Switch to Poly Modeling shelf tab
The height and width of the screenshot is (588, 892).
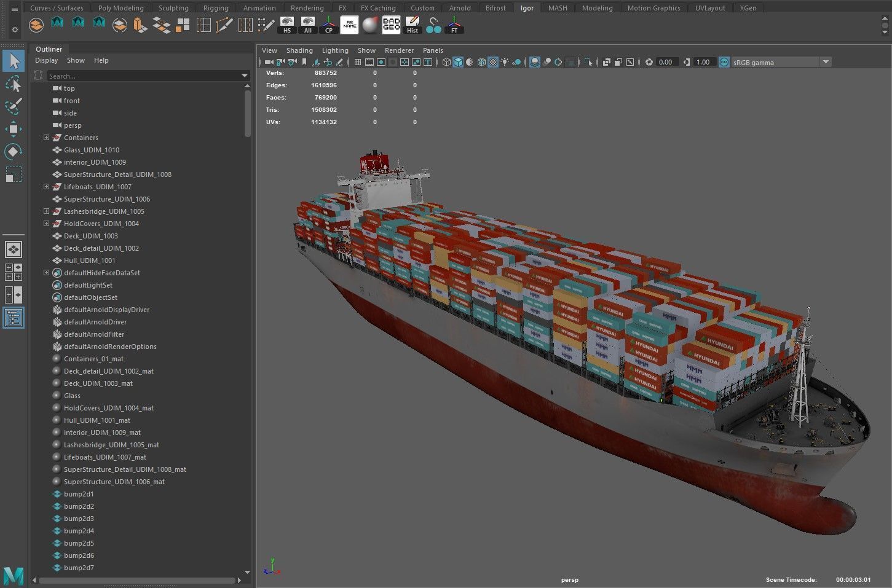coord(120,8)
